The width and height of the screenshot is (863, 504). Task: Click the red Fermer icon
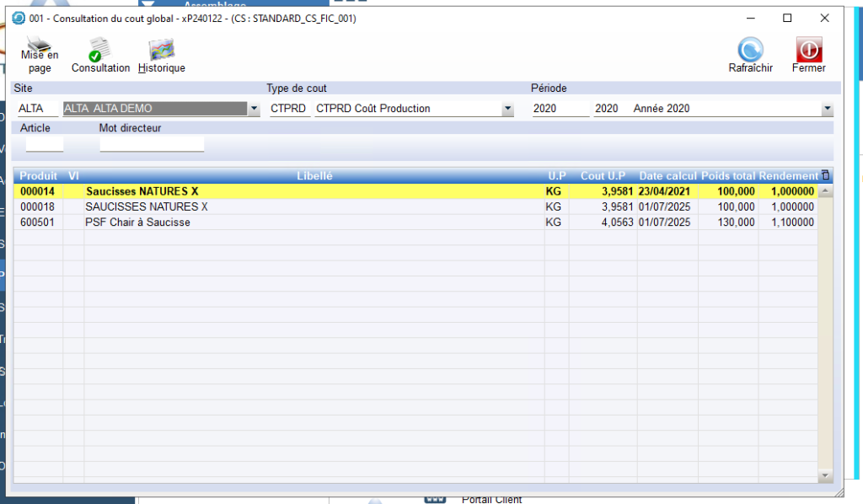pos(808,50)
